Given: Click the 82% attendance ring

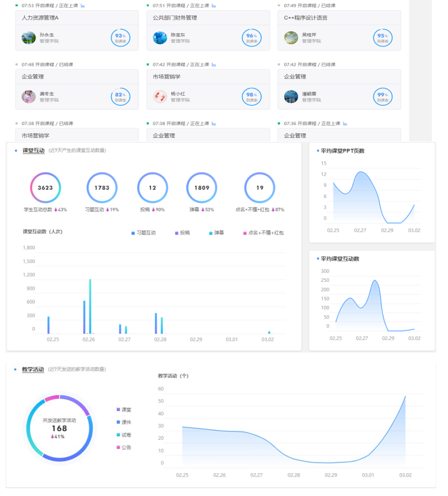Looking at the screenshot, I should [121, 97].
